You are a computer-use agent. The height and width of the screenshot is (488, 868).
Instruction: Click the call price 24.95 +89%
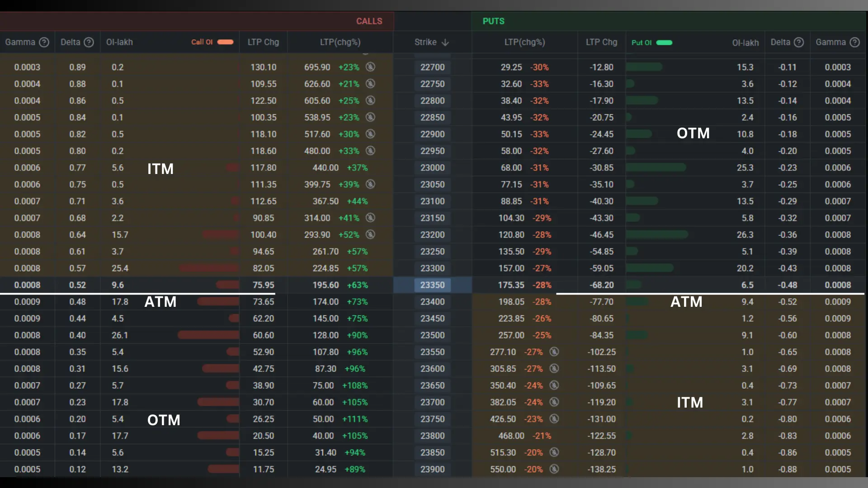coord(340,469)
